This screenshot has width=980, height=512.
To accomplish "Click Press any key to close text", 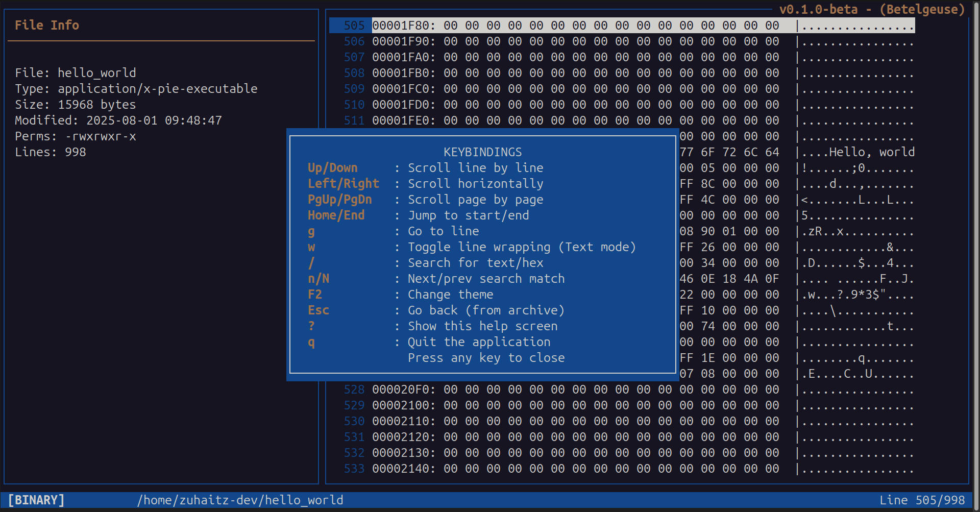I will pos(486,358).
